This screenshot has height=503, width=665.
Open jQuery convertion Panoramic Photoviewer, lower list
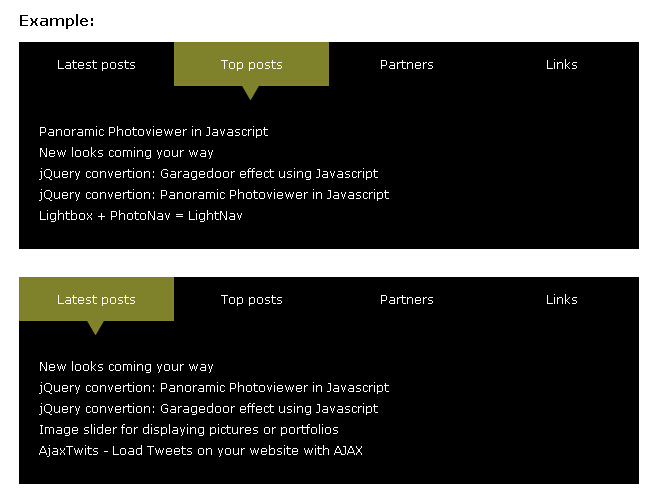(214, 387)
